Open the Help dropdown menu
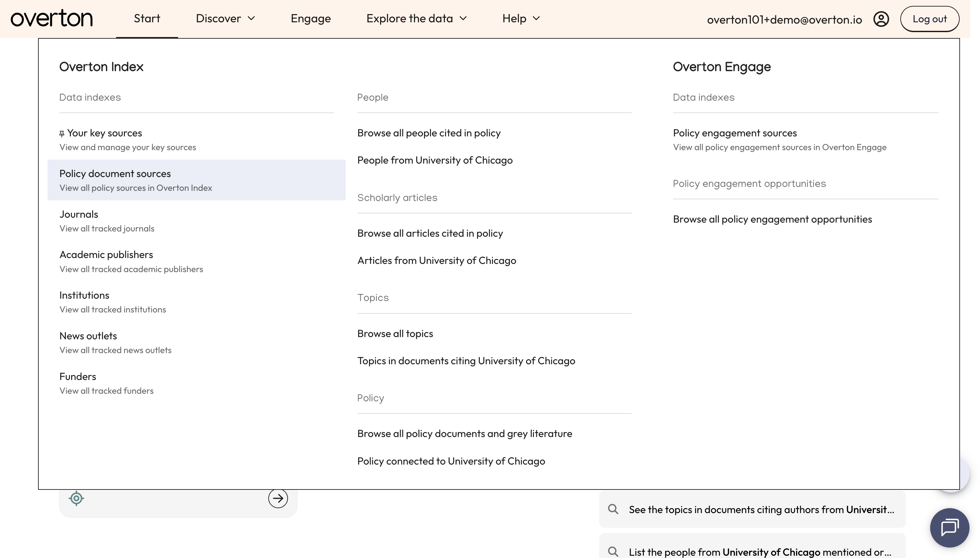 (521, 18)
